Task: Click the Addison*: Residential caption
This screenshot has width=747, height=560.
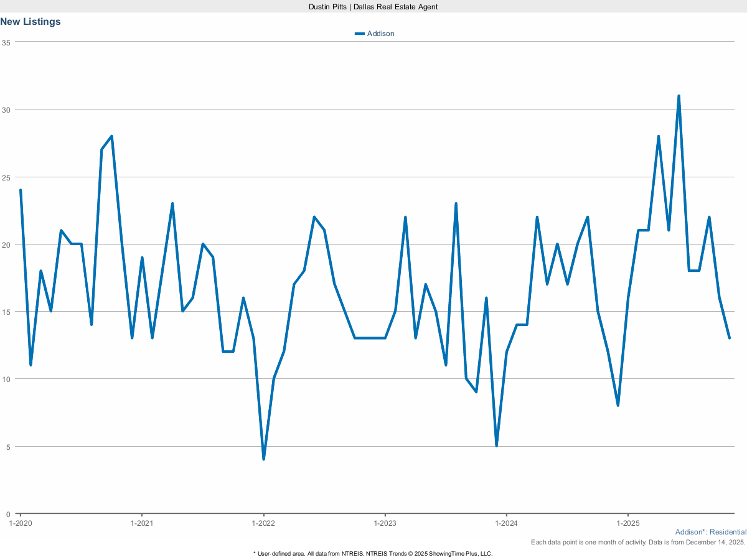Action: tap(710, 532)
